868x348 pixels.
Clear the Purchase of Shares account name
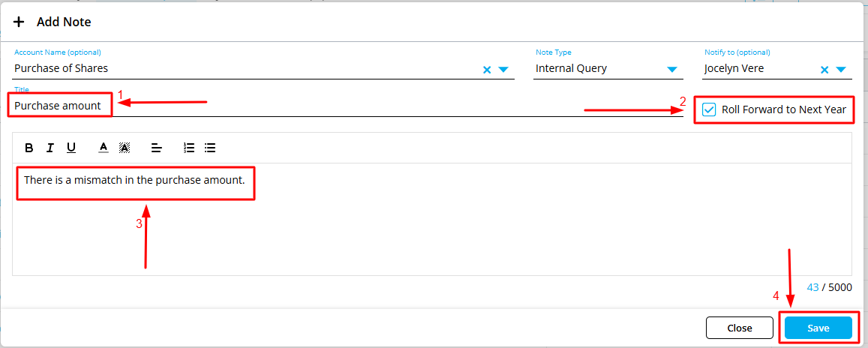[486, 70]
